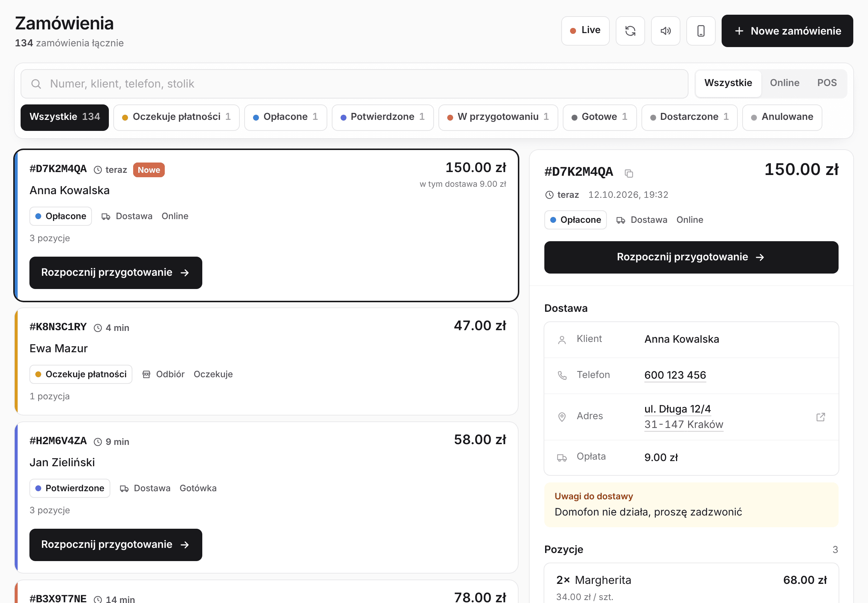Start preparation on Jan Zieliński order card

click(115, 545)
